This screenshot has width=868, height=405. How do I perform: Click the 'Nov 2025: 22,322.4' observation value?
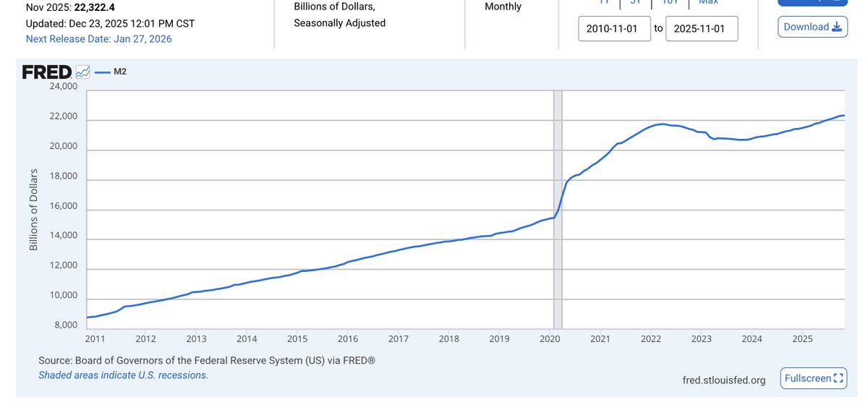click(69, 7)
